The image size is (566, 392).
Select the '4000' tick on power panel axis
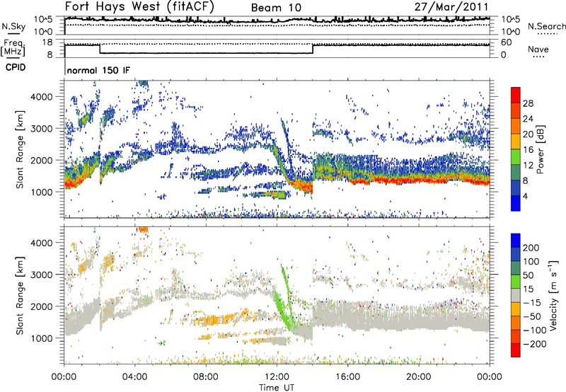[x=41, y=97]
